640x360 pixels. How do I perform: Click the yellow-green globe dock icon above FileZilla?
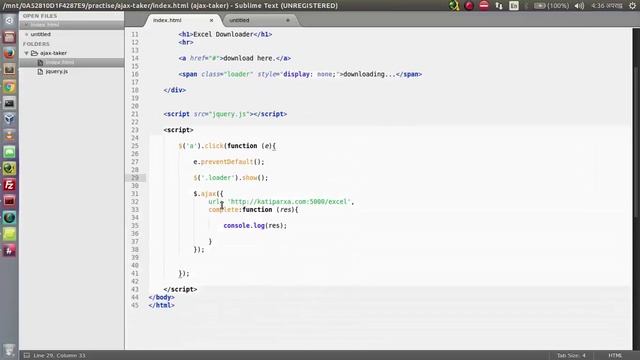9,168
